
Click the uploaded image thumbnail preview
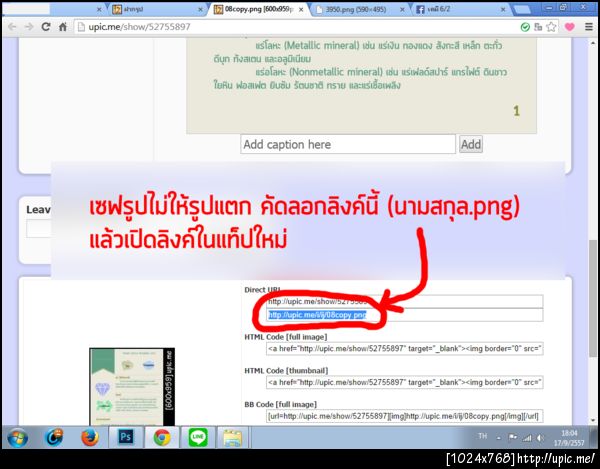(x=132, y=386)
